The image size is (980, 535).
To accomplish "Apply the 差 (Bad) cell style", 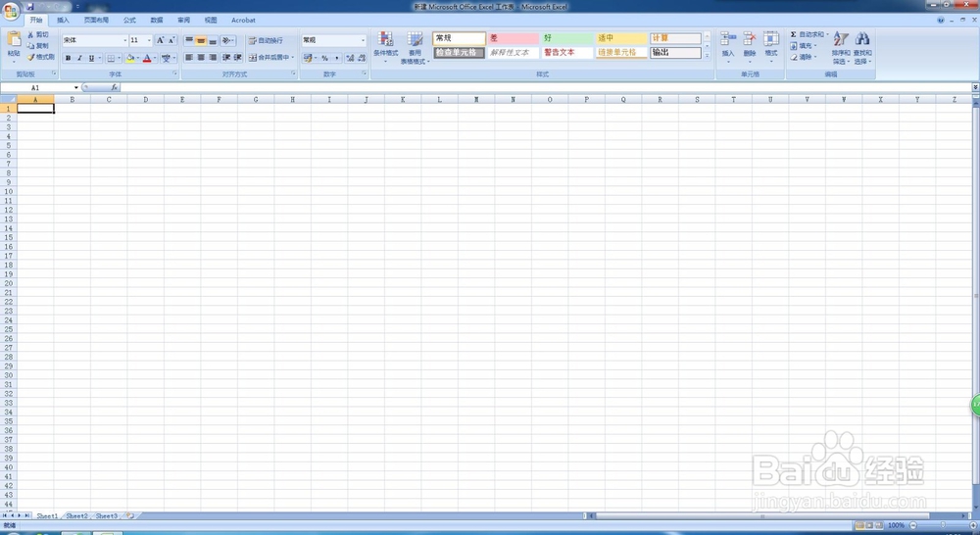I will (x=514, y=38).
